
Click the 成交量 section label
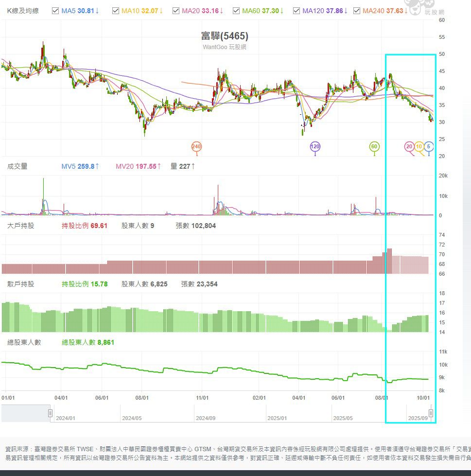click(x=17, y=166)
